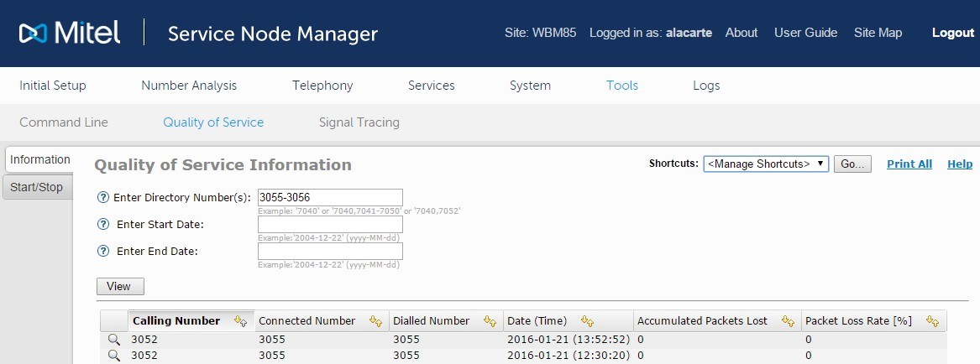Sort by Dialled Number column arrows
Viewport: 980px width, 364px height.
490,321
